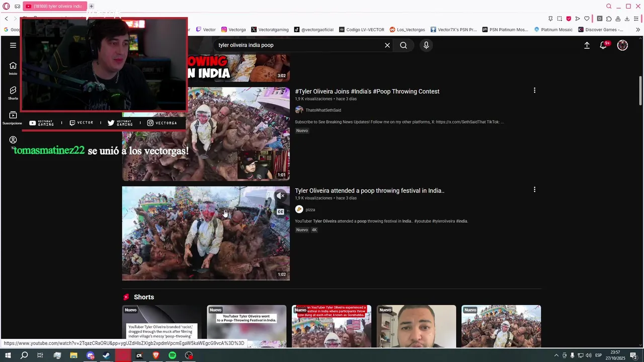
Task: Take a snapshot with Opera toolbar icon
Action: click(559, 19)
